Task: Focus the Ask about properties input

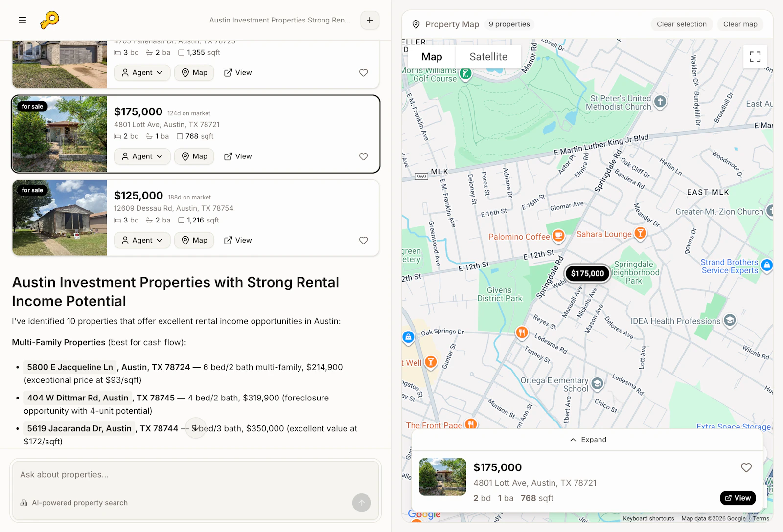Action: 196,475
